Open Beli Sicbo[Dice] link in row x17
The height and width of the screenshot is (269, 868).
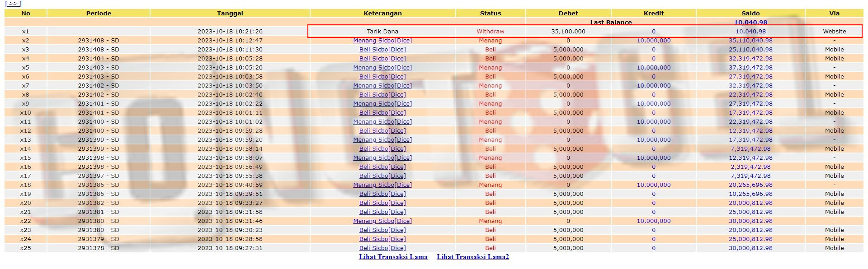(x=382, y=176)
